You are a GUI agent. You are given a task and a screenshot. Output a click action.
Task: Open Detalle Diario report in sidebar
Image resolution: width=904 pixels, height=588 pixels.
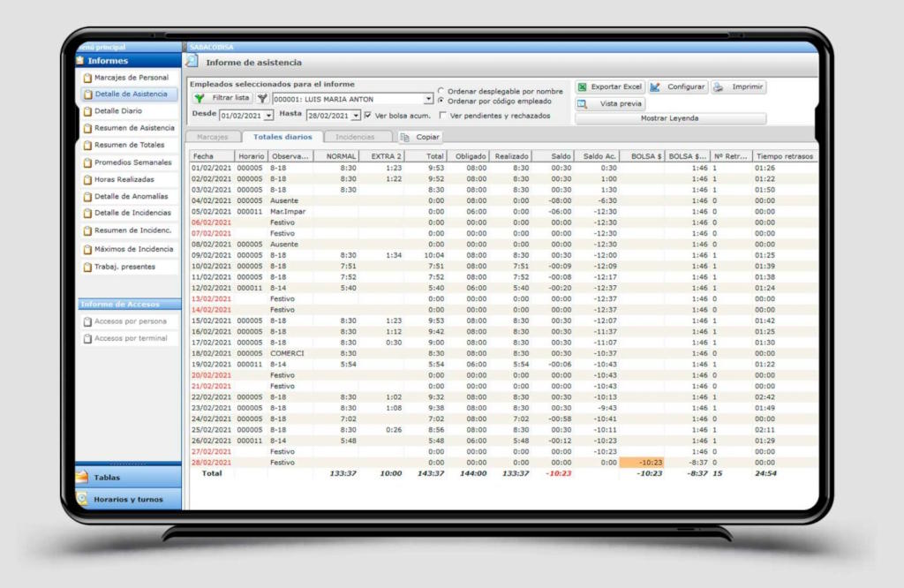[117, 111]
